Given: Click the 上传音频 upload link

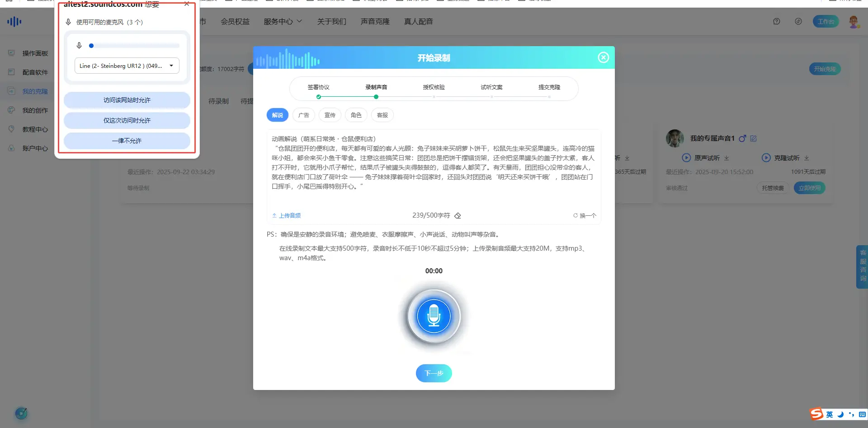Looking at the screenshot, I should click(287, 216).
